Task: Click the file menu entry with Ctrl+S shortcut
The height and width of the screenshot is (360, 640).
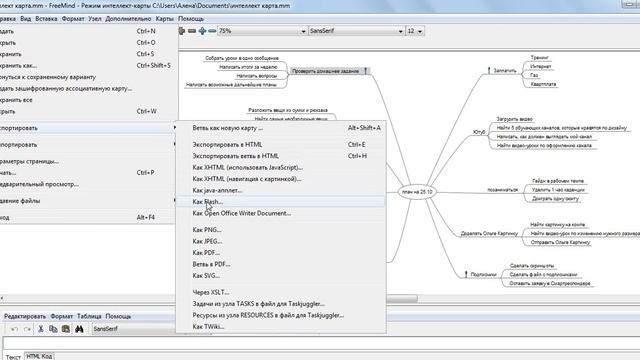Action: [88, 54]
